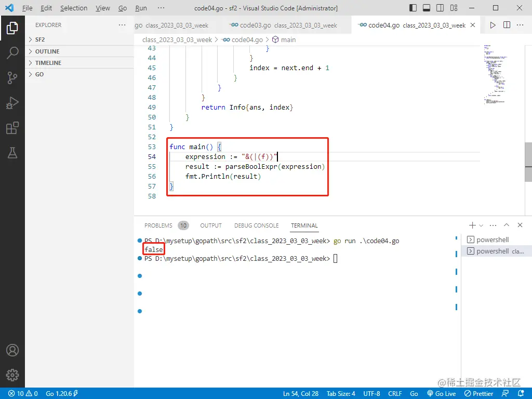Open the Testing flask icon

[x=12, y=153]
